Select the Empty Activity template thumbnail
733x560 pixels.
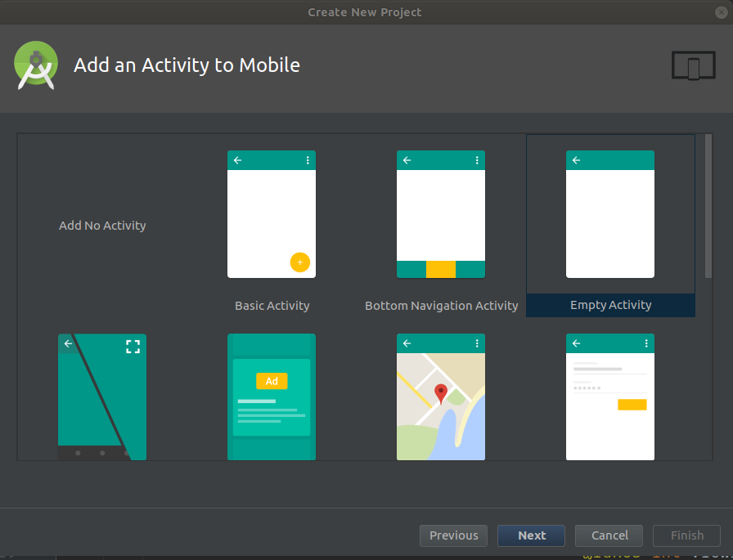coord(610,214)
